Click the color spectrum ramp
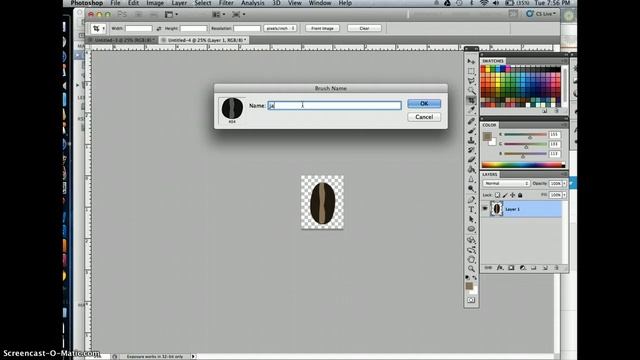The height and width of the screenshot is (360, 640). (523, 165)
